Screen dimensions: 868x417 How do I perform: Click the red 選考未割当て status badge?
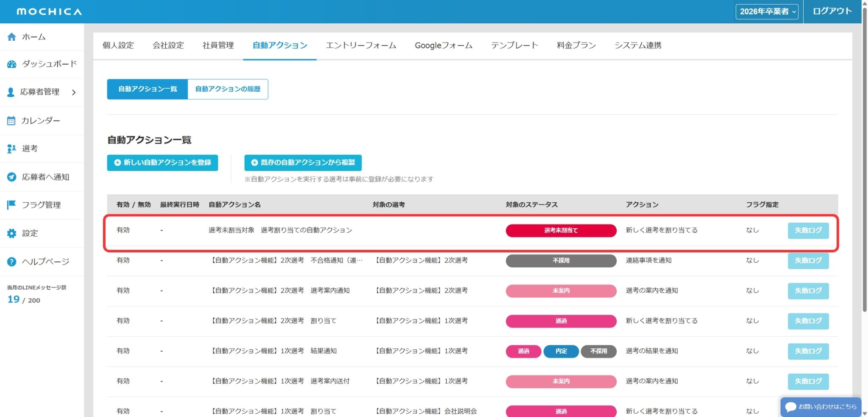pos(561,230)
